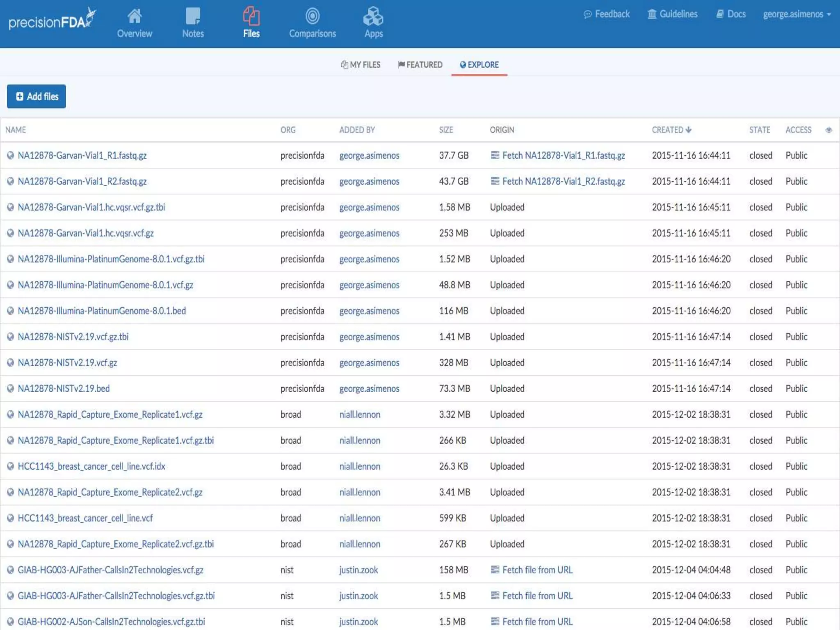This screenshot has height=630, width=840.
Task: Open the Notes icon in navbar
Action: pos(193,16)
